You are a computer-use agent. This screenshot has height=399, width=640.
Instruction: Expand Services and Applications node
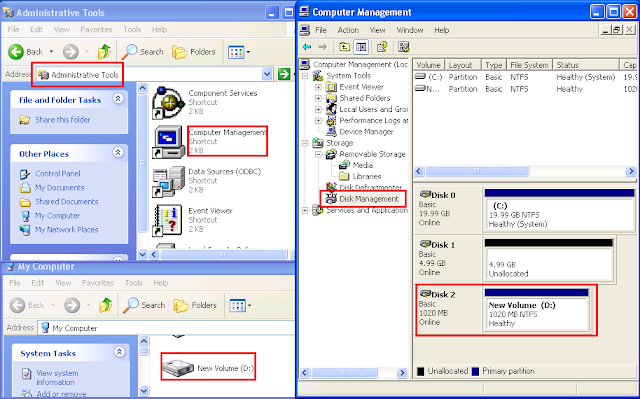click(305, 211)
